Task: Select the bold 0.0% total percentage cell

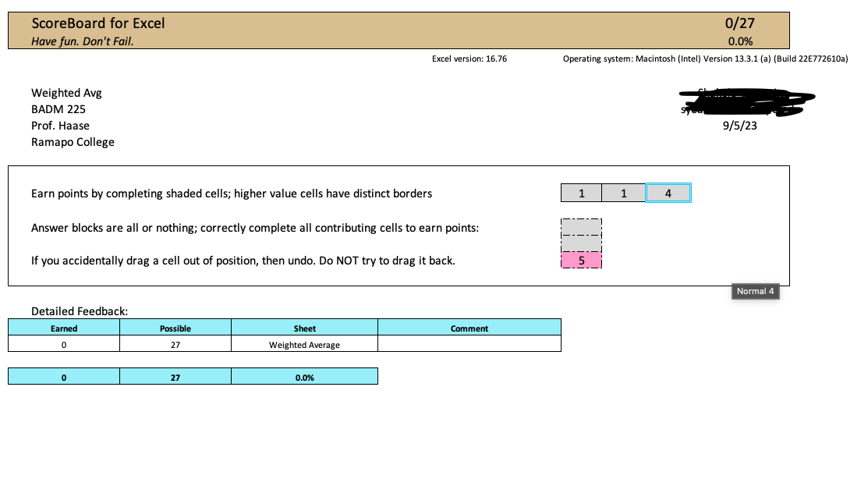Action: 304,377
